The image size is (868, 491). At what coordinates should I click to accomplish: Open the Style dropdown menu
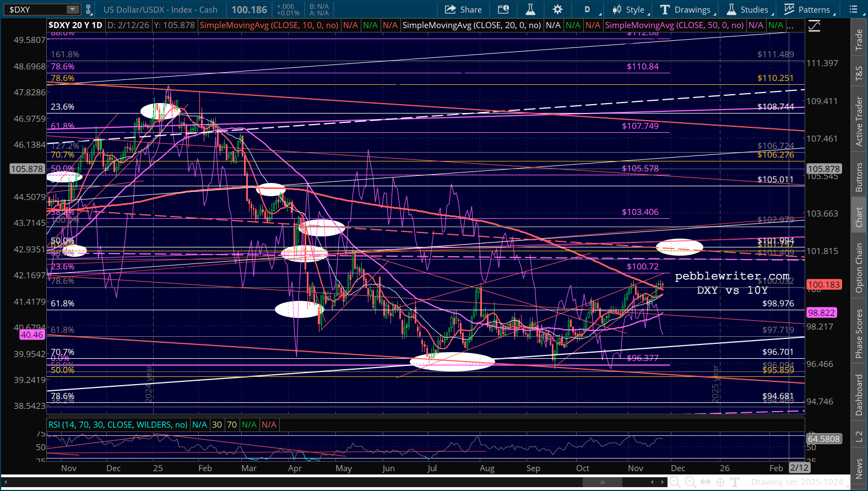click(x=630, y=9)
